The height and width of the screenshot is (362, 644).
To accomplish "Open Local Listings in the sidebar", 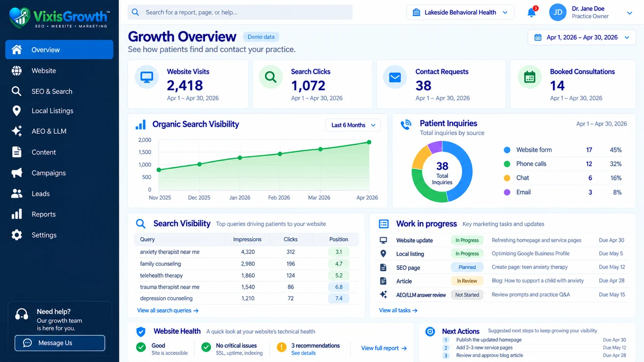I will (59, 111).
